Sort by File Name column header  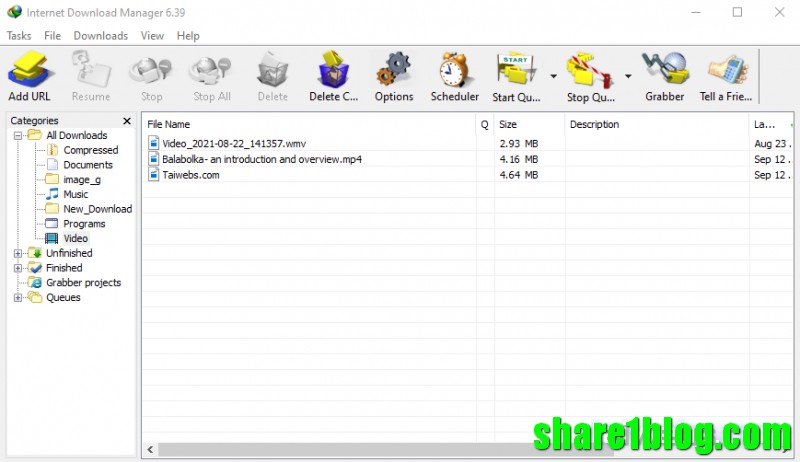click(309, 124)
